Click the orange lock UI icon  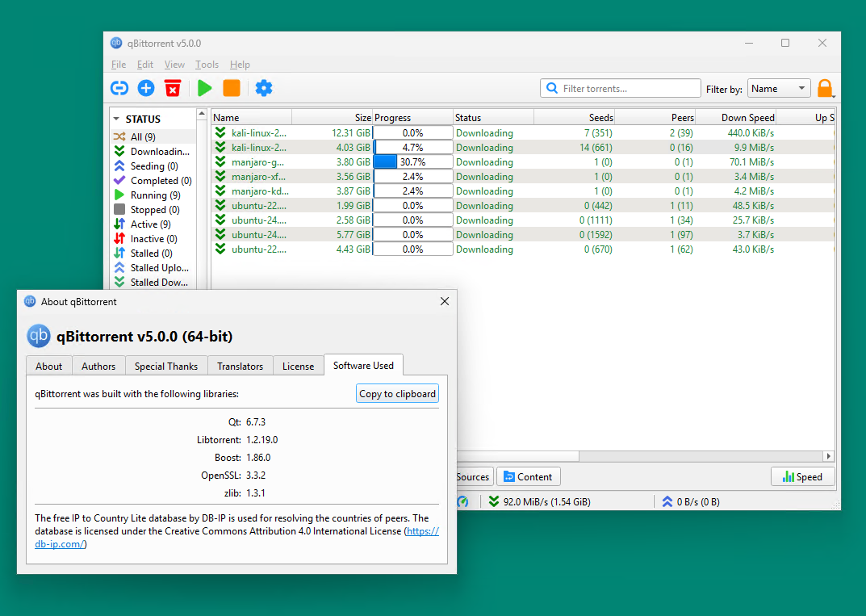[825, 88]
